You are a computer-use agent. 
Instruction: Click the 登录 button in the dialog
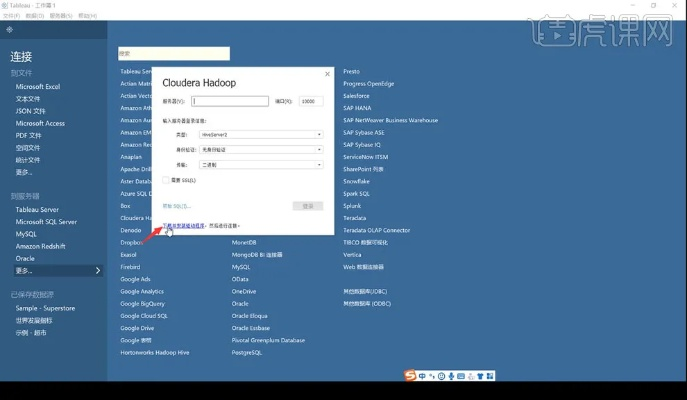point(308,206)
